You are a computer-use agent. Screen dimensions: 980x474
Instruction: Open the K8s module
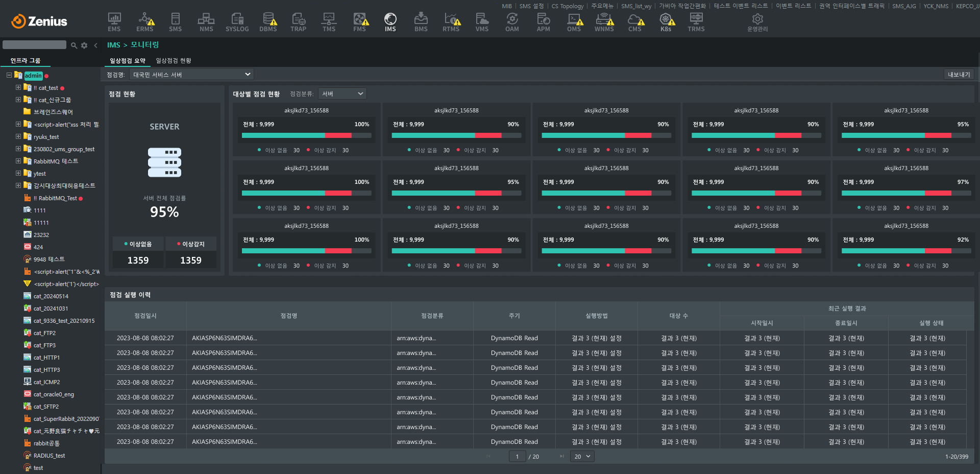[666, 22]
